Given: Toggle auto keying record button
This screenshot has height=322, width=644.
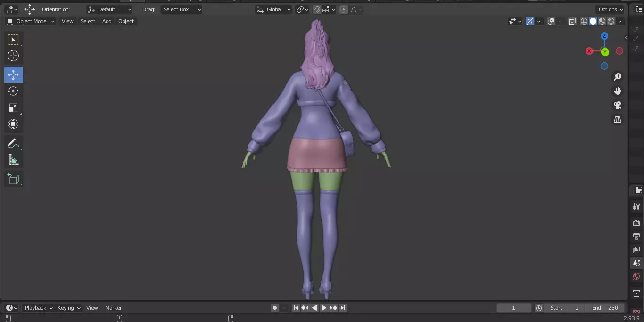Looking at the screenshot, I should [275, 308].
